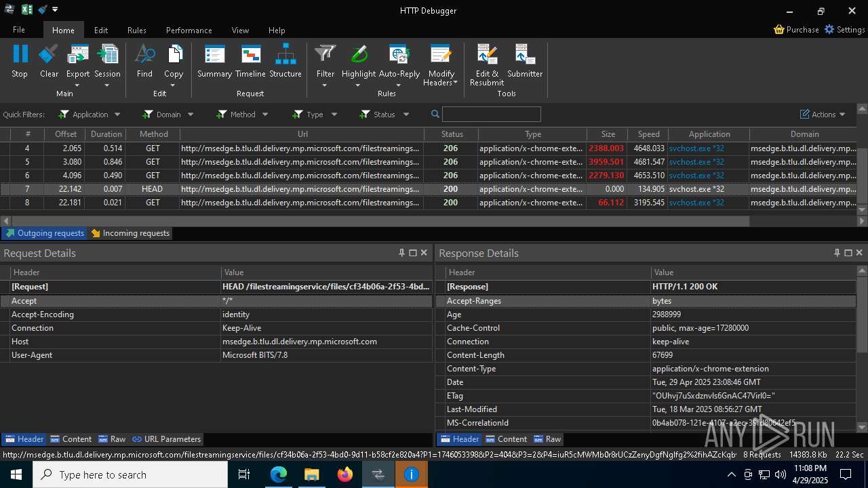Screen dimensions: 868x488
Task: Switch to the Rules ribbon tab
Action: click(x=137, y=30)
